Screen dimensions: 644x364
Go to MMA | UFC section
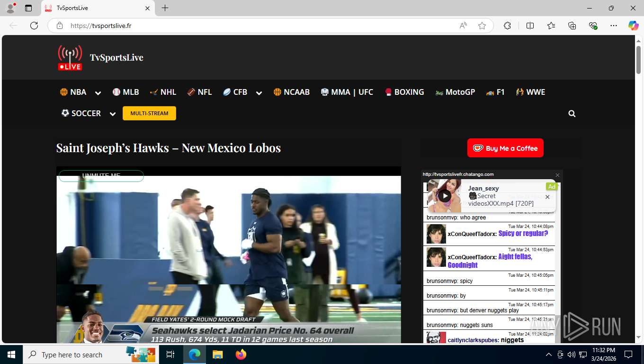347,92
